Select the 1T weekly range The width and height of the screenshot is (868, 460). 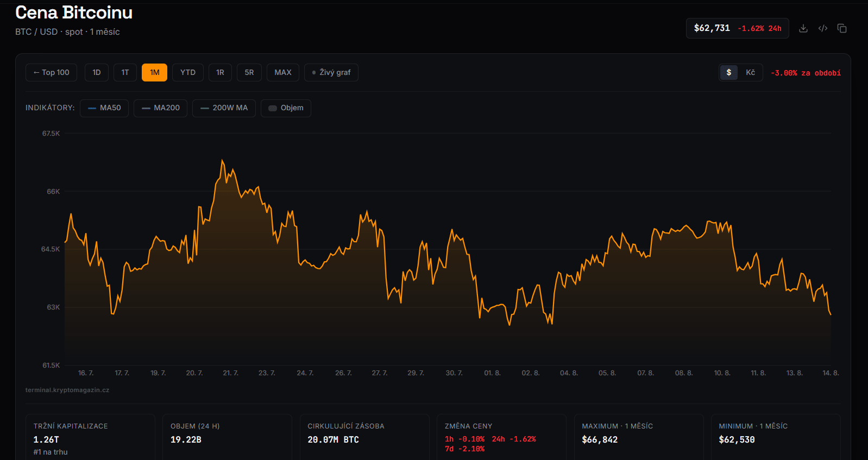[x=125, y=72]
